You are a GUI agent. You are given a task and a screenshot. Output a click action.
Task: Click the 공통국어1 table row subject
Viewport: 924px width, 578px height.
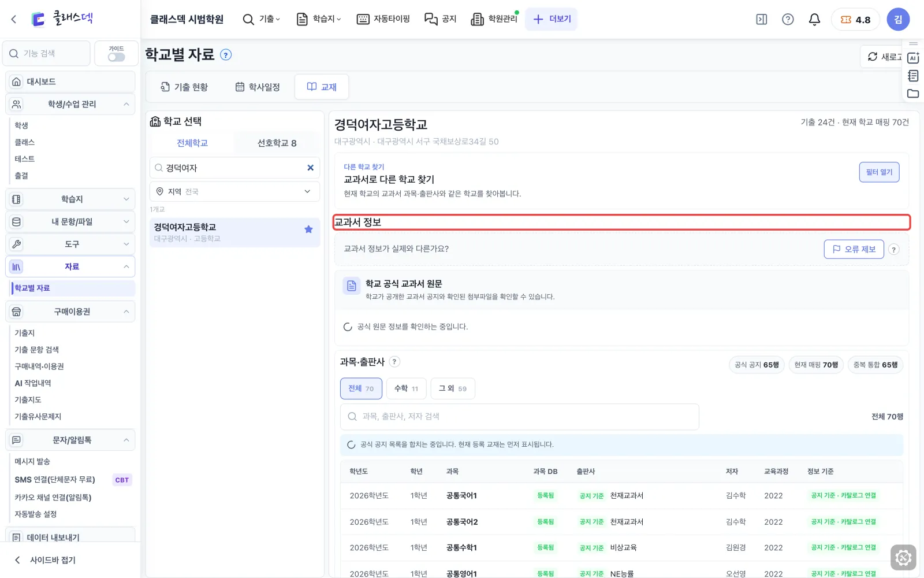coord(461,496)
